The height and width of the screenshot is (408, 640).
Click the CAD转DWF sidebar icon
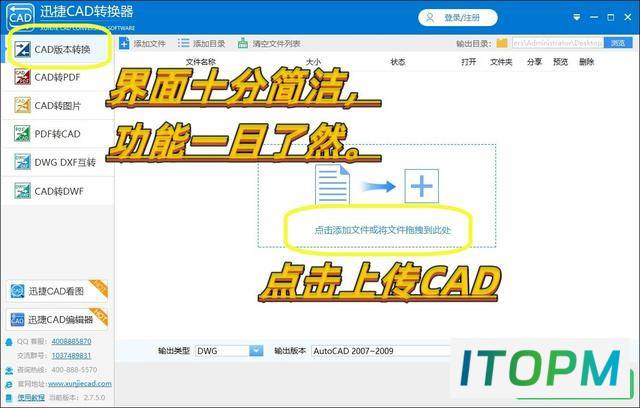pos(22,191)
